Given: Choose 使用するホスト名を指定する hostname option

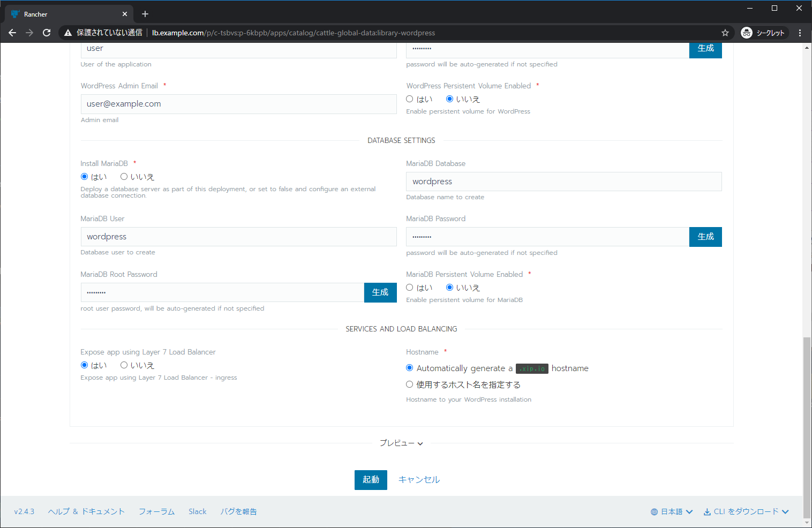Looking at the screenshot, I should point(410,384).
